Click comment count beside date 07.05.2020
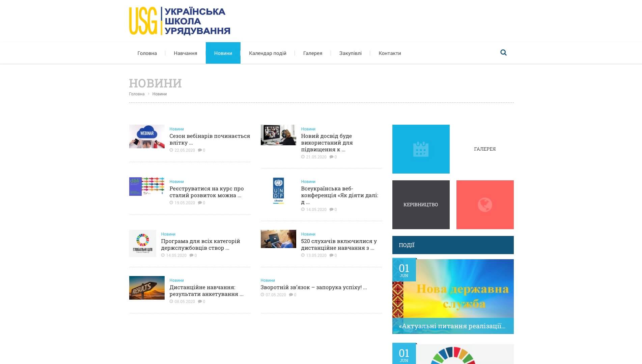 coord(292,295)
